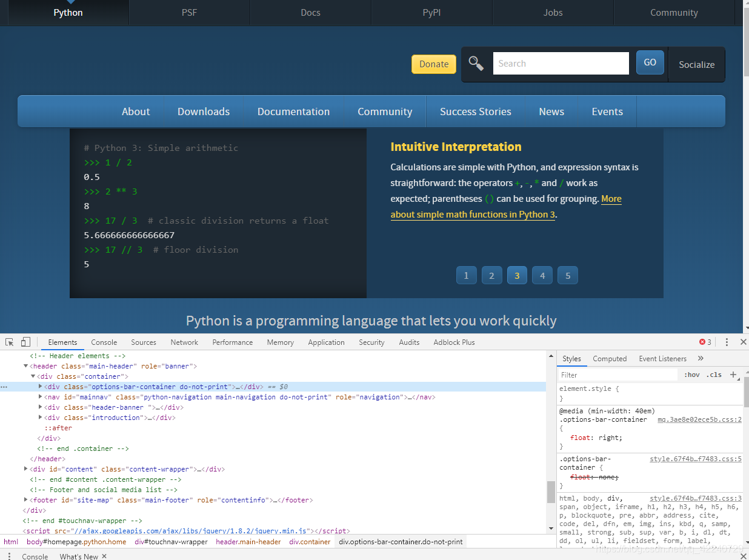Viewport: 749px width, 560px height.
Task: Close the DevTools panel
Action: point(743,342)
